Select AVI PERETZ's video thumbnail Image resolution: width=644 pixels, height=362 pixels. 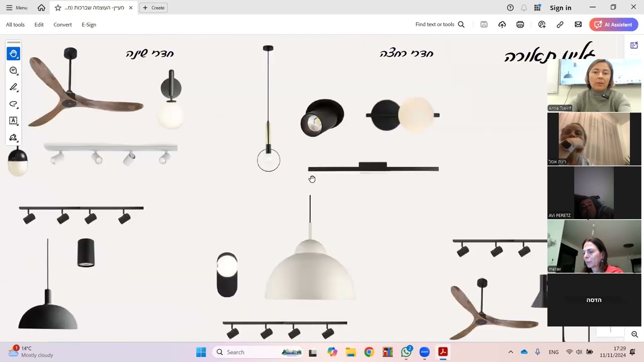pos(594,193)
